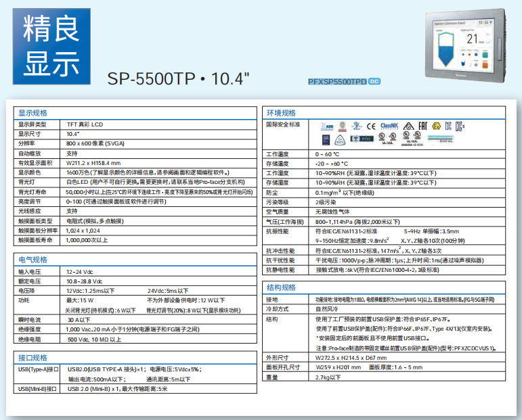Click dimensions W272.5 x H214.5 x D67 mm
This screenshot has height=420, width=522.
tap(351, 358)
